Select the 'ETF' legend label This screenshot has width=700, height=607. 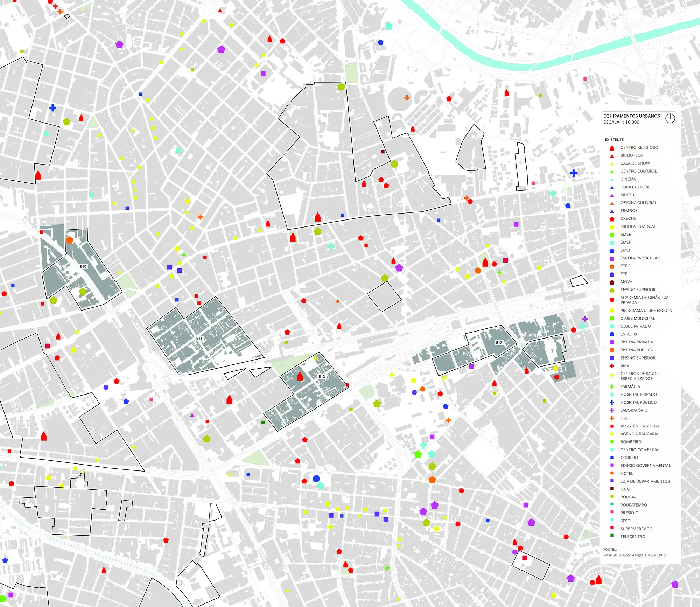(x=624, y=274)
